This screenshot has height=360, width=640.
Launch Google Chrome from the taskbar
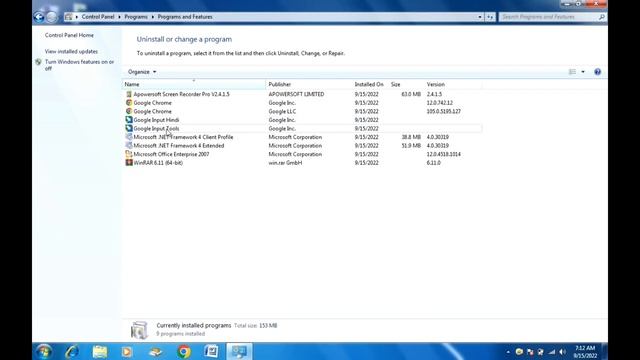184,351
